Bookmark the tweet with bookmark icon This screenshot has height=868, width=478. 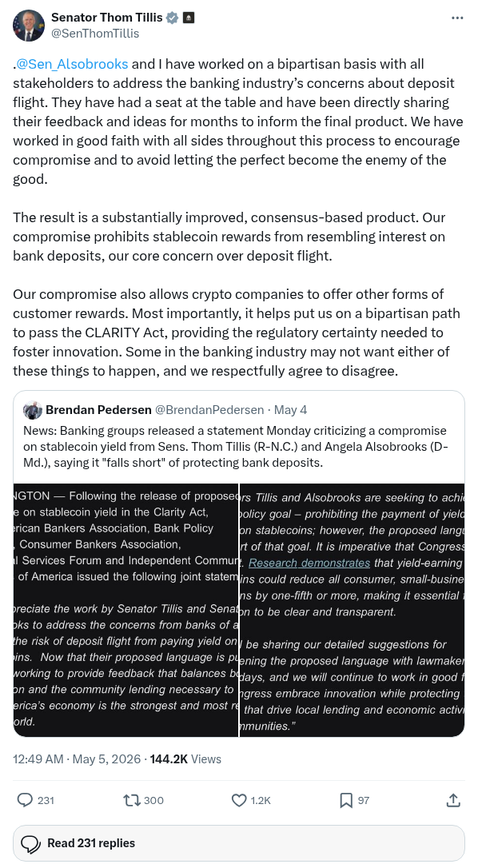(346, 800)
